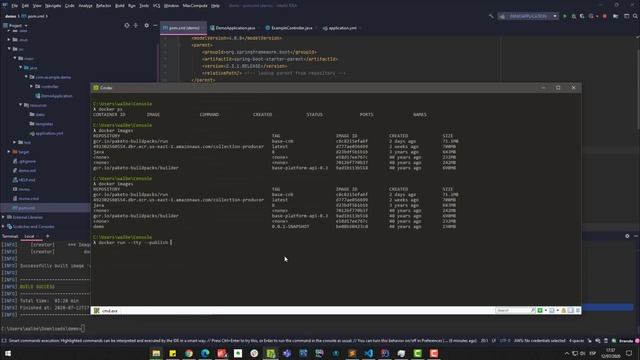This screenshot has height=360, width=640.
Task: Open the File menu in IntelliJ
Action: [x=15, y=6]
